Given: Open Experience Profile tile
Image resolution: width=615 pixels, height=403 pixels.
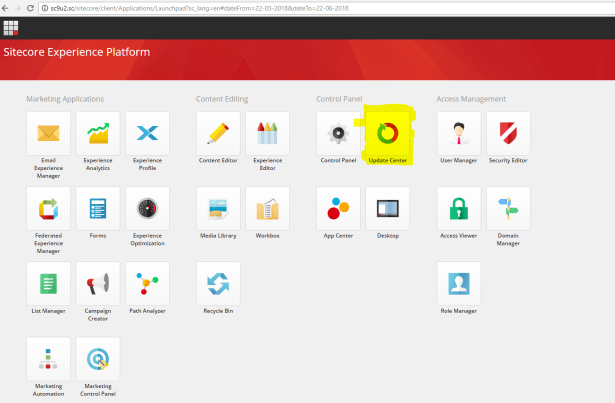Looking at the screenshot, I should 147,133.
